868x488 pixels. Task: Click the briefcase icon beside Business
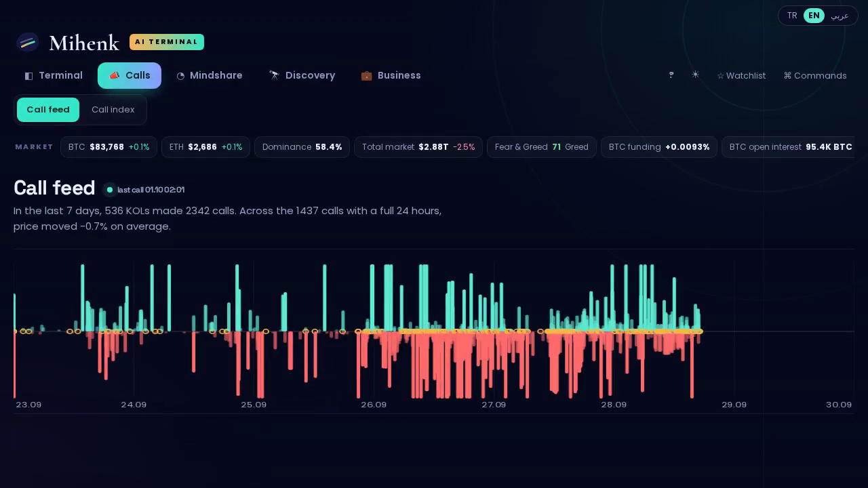tap(366, 75)
